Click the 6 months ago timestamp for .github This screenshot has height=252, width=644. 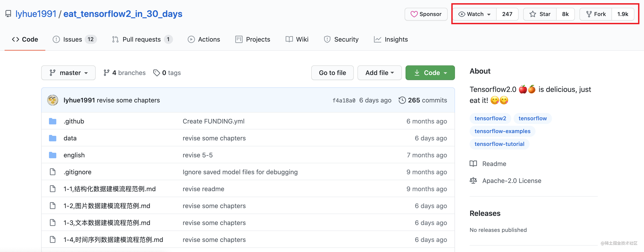427,121
